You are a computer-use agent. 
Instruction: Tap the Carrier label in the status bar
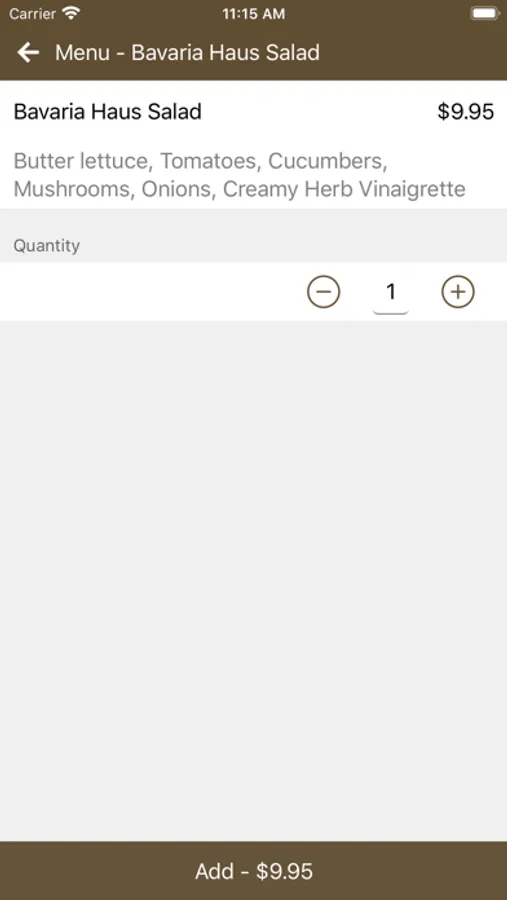[32, 14]
